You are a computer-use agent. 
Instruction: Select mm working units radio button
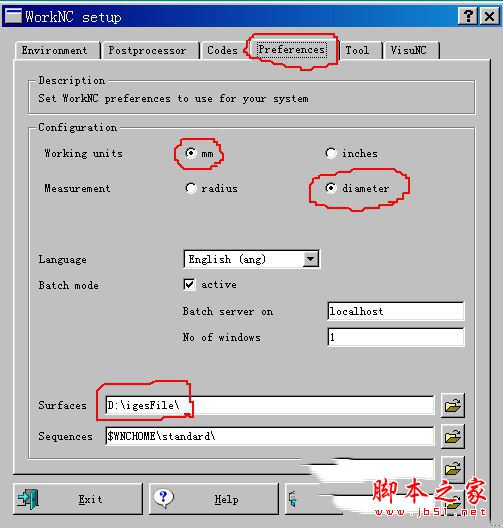tap(191, 153)
